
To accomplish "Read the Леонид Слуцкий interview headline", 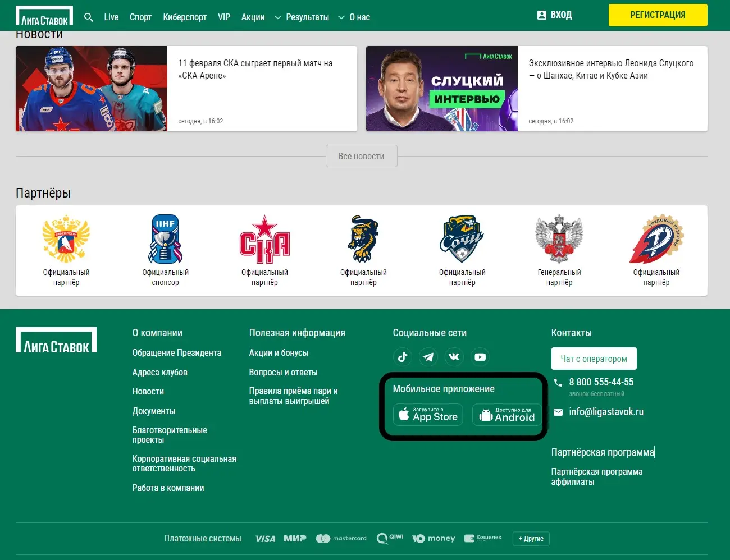I will tap(611, 70).
